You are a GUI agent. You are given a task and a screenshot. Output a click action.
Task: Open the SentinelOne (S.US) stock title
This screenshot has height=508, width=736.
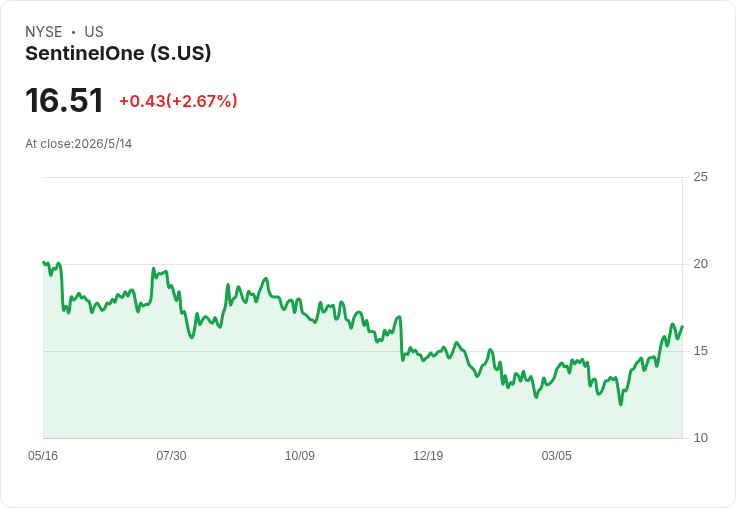coord(118,53)
